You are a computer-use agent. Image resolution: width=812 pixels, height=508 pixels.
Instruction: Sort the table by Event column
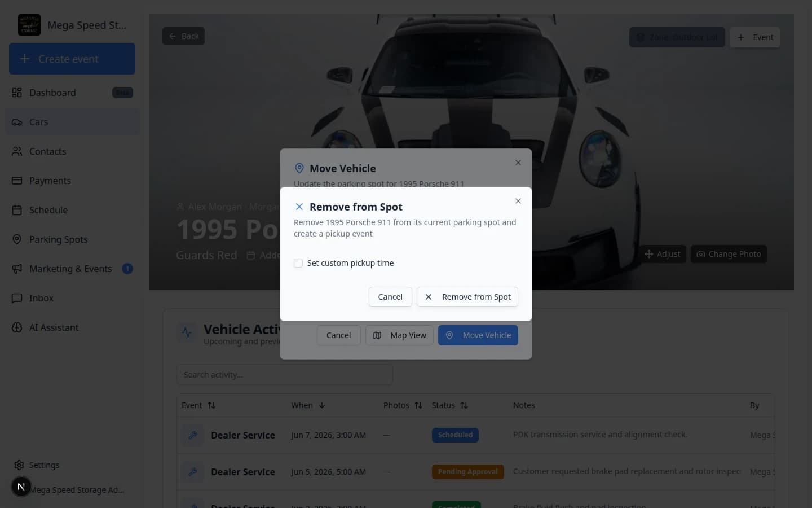[198, 405]
